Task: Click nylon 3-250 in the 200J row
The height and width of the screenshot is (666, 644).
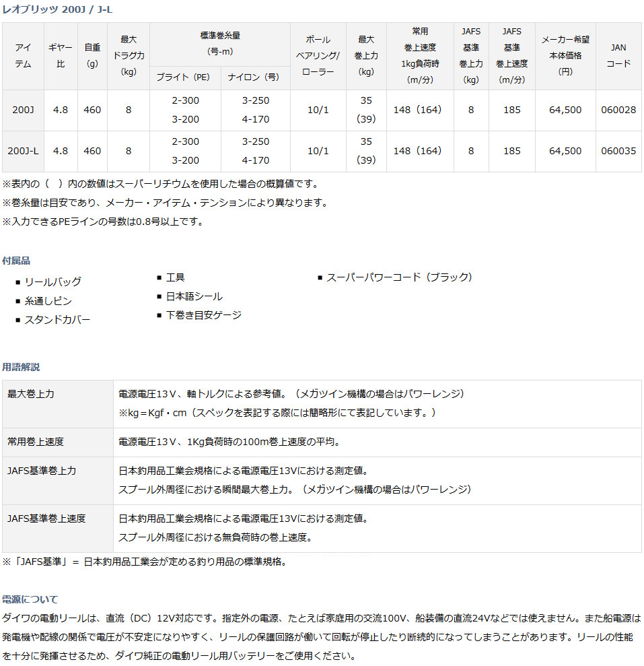Action: (x=256, y=100)
